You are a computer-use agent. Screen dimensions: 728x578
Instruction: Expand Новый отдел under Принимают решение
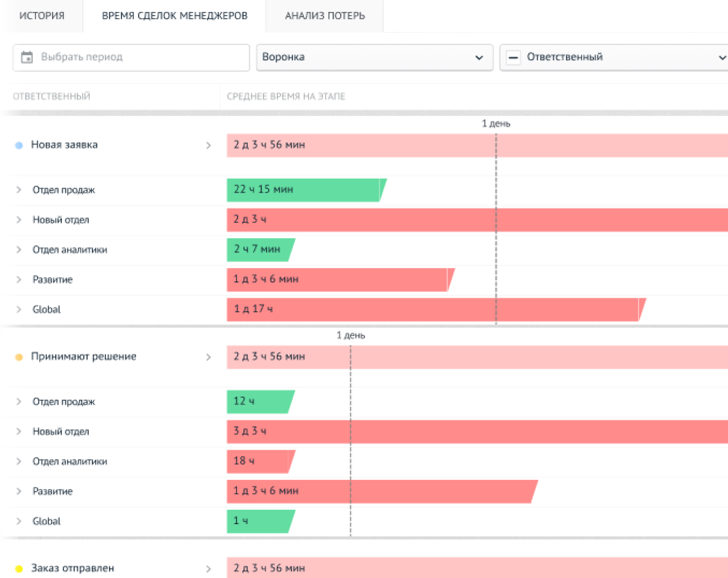19,431
